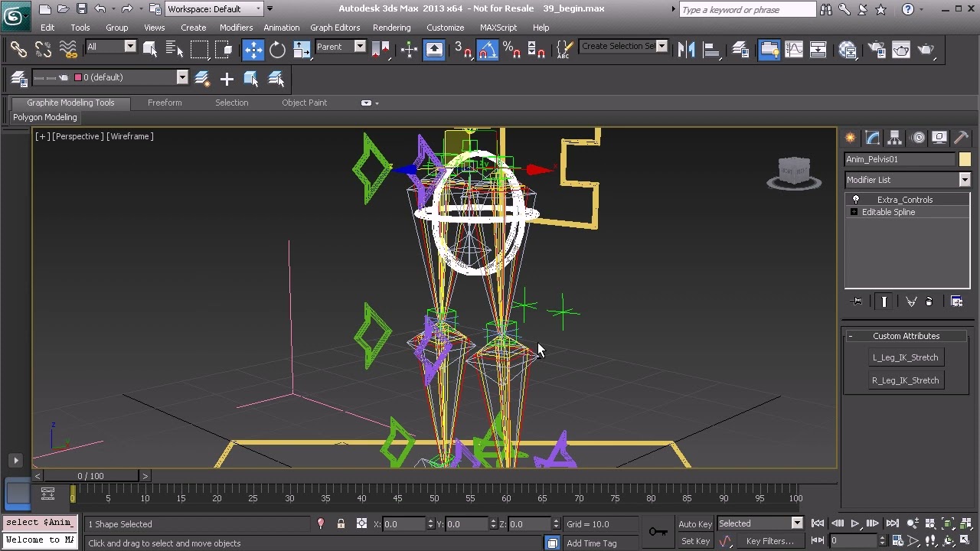Screen dimensions: 980x551
Task: Toggle the selection lock padlock
Action: coord(341,524)
